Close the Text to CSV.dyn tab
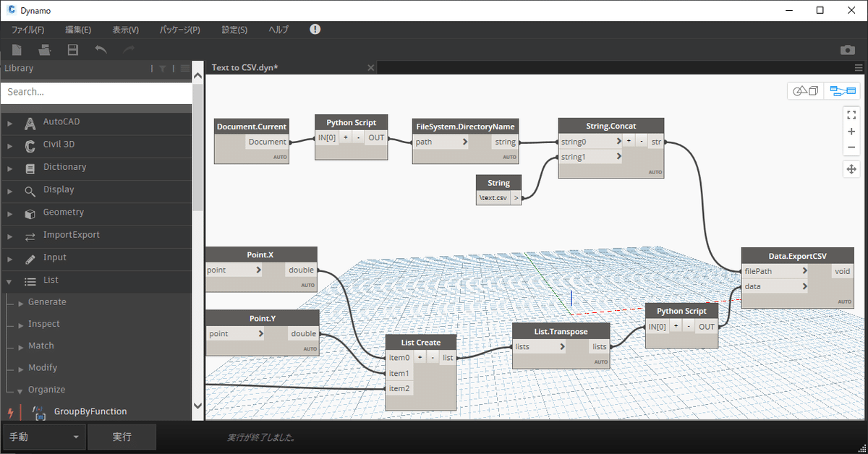Screen dimensions: 868x454 pyautogui.click(x=370, y=68)
